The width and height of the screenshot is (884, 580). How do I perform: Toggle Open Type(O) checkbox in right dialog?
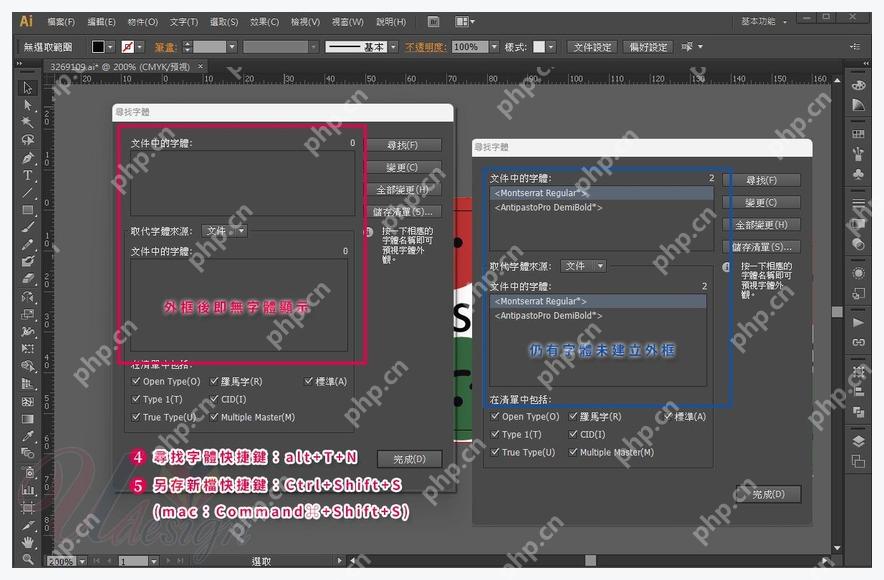(x=495, y=417)
